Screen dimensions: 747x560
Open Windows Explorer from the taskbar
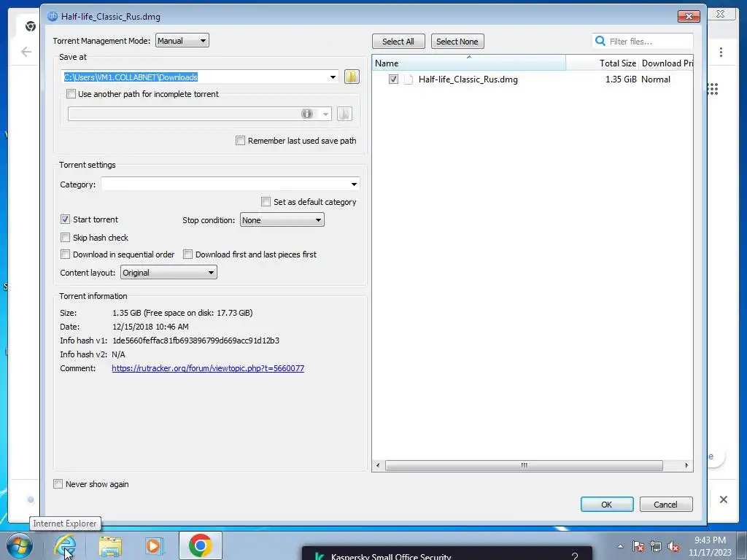click(110, 545)
